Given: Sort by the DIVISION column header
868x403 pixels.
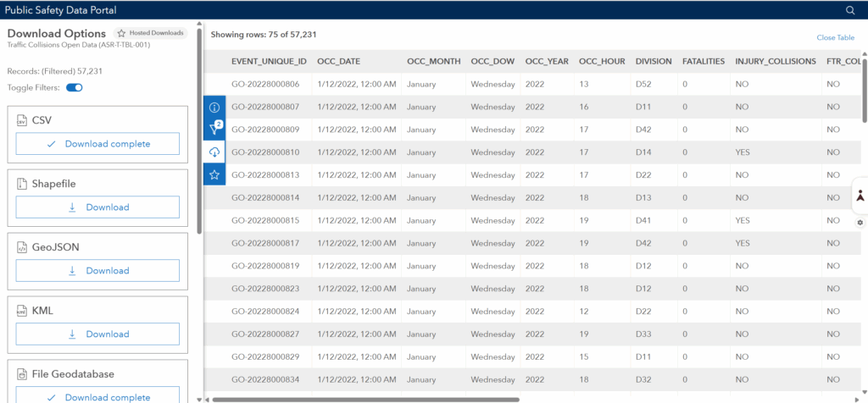Looking at the screenshot, I should click(653, 62).
